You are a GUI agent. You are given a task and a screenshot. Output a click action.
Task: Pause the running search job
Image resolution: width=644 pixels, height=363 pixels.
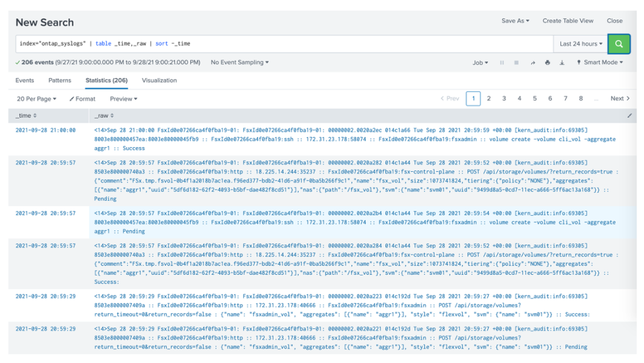pyautogui.click(x=502, y=62)
